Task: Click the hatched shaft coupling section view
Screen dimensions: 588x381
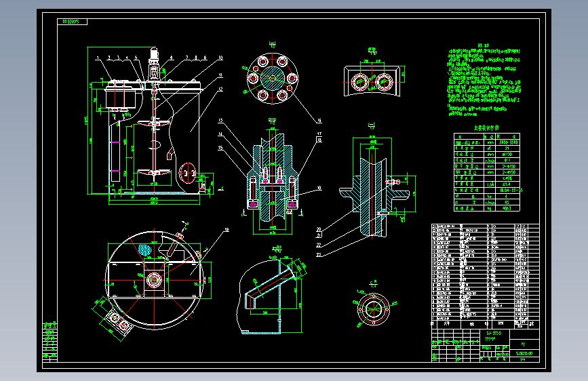Action: coord(273,176)
